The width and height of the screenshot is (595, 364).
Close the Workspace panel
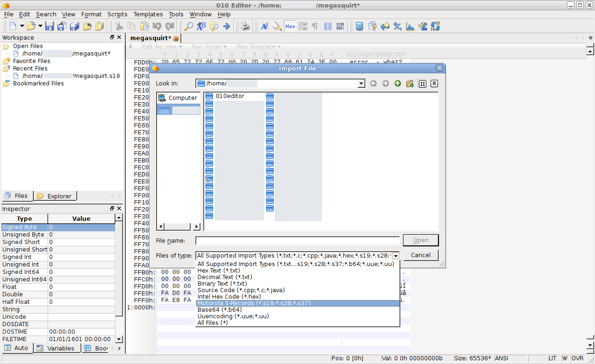(119, 37)
